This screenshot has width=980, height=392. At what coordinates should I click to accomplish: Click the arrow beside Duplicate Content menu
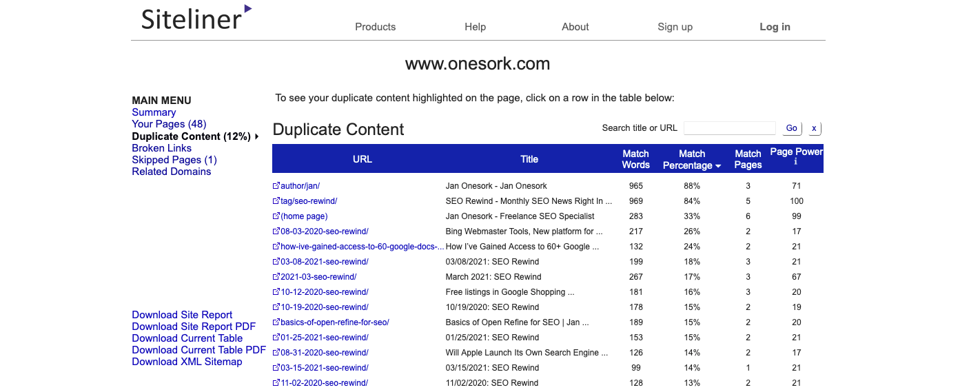click(x=256, y=136)
